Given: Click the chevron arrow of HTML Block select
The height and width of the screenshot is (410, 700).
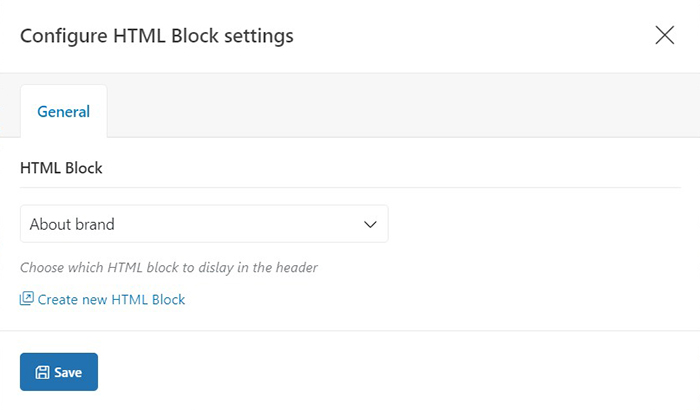Looking at the screenshot, I should click(x=369, y=224).
